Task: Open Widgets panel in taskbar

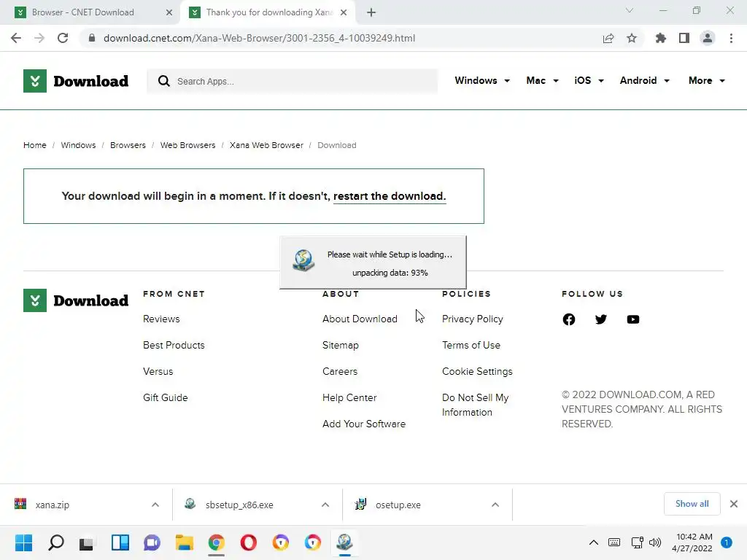Action: tap(120, 542)
